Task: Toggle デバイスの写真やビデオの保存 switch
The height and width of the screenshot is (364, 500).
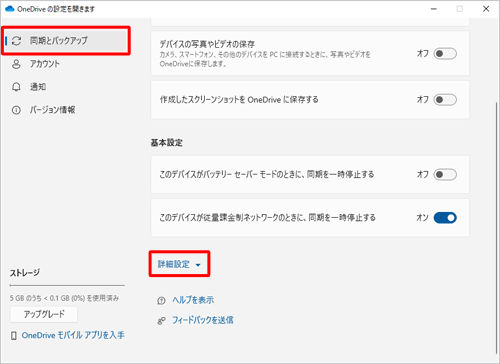Action: pyautogui.click(x=445, y=54)
